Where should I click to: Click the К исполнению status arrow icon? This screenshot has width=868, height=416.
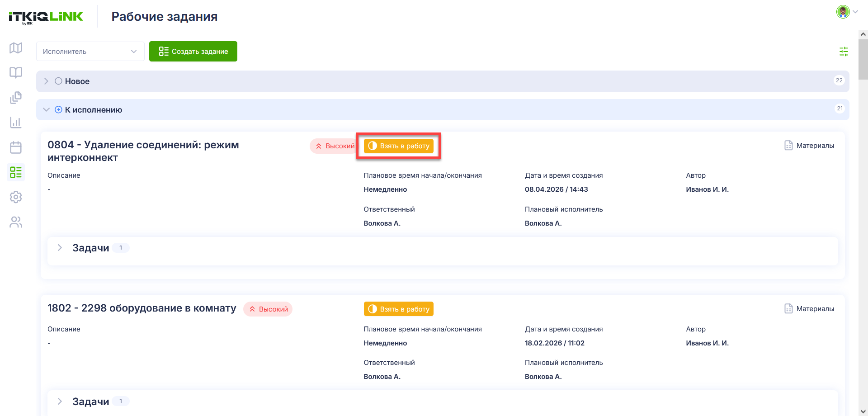58,109
